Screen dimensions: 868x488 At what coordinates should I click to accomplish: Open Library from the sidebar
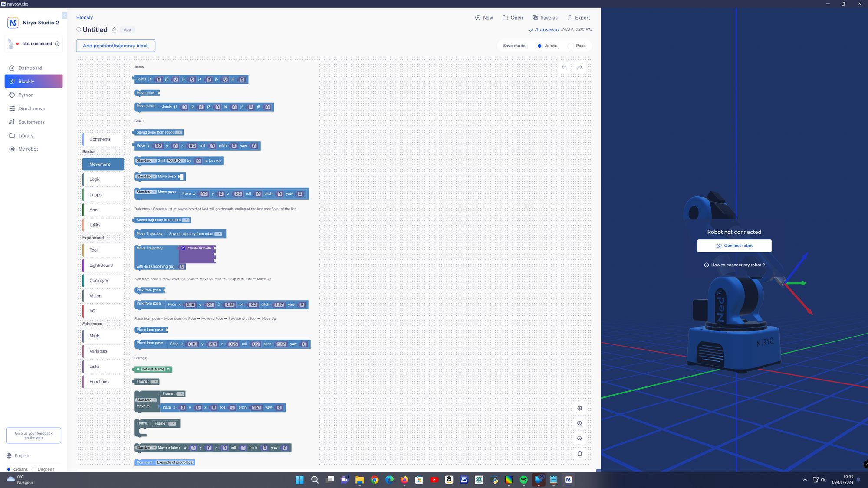point(33,135)
